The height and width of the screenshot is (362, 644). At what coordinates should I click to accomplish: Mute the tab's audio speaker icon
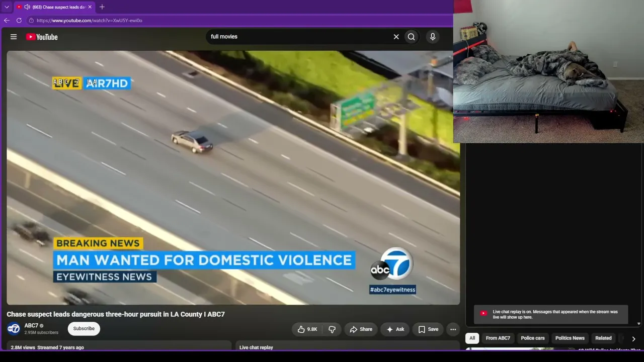click(x=27, y=7)
